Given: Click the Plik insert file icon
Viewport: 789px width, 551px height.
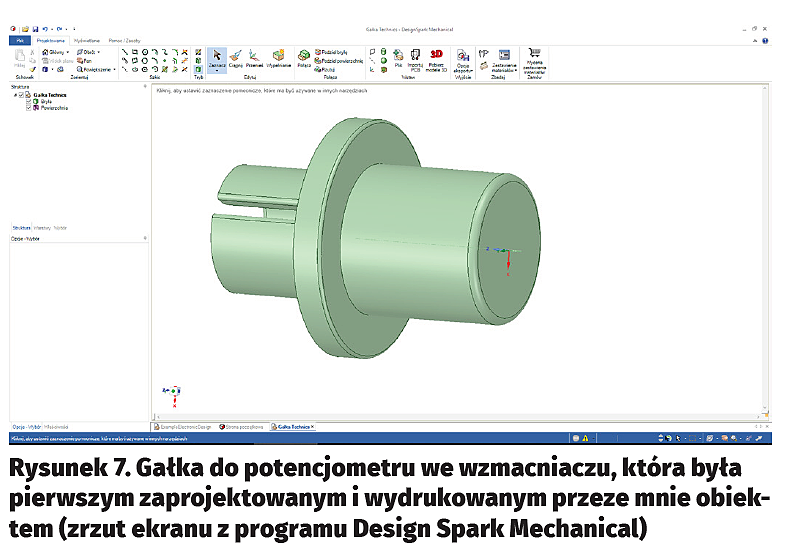Looking at the screenshot, I should 396,59.
